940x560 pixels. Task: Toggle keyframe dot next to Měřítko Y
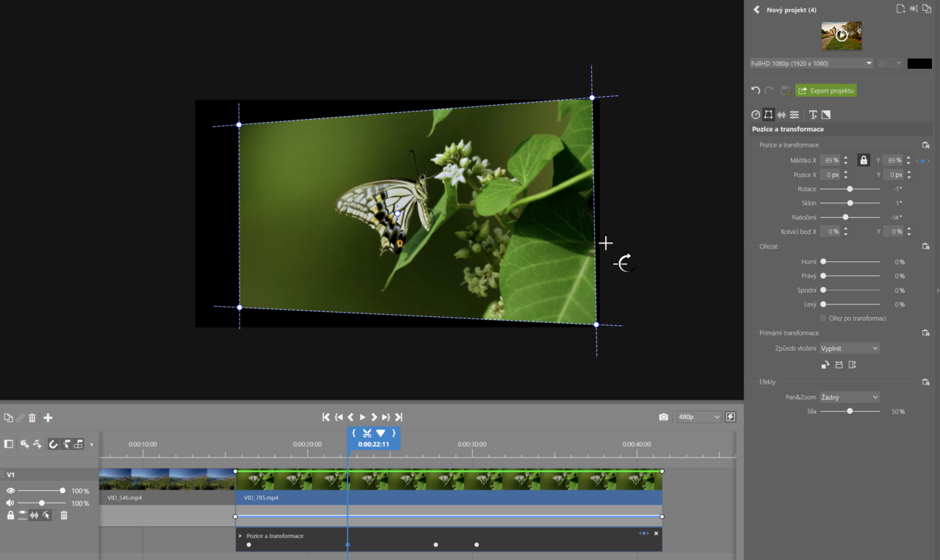(x=922, y=160)
